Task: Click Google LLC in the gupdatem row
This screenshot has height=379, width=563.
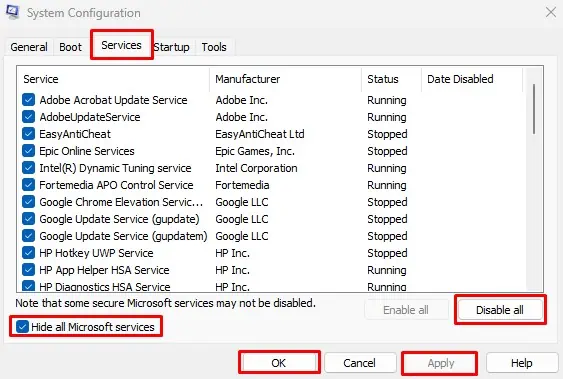Action: 242,236
